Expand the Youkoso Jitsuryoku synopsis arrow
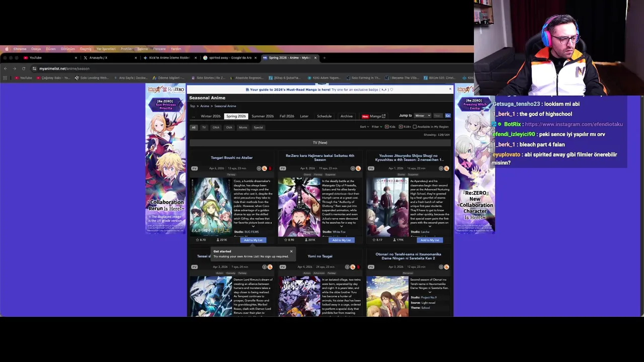Image resolution: width=644 pixels, height=362 pixels. [430, 226]
